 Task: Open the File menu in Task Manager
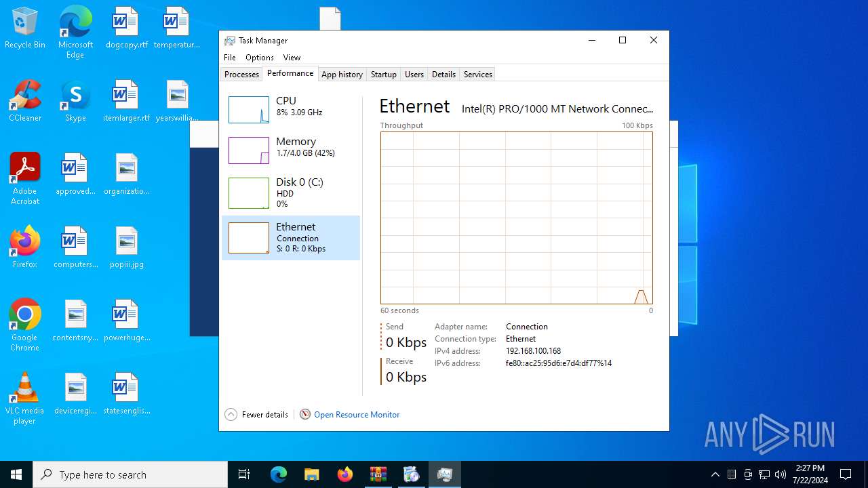click(x=230, y=58)
